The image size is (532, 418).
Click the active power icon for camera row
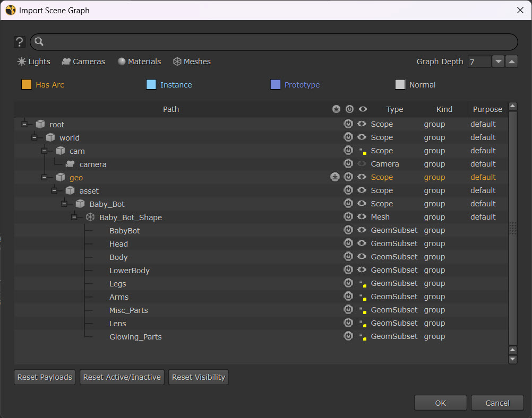[x=348, y=164]
